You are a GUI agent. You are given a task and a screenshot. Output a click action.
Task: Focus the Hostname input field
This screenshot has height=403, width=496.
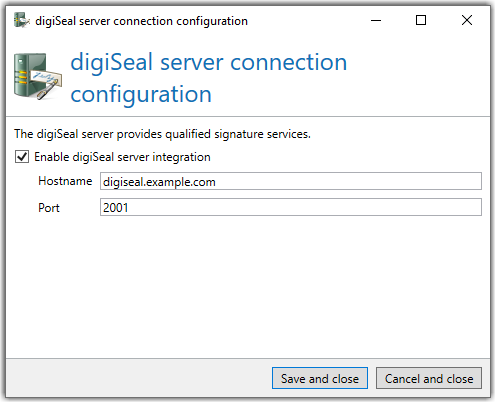pos(291,181)
